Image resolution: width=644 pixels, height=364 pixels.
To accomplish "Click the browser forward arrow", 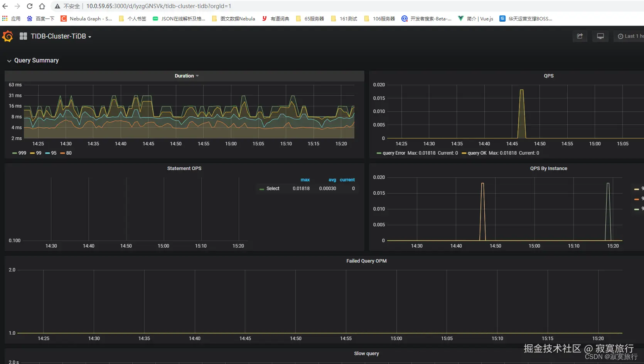I will 17,6.
